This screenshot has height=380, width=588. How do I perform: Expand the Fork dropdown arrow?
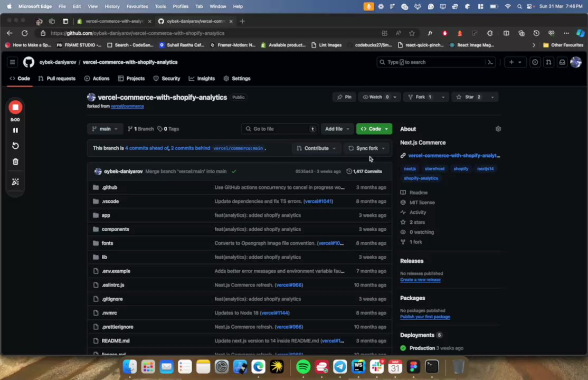(x=443, y=97)
